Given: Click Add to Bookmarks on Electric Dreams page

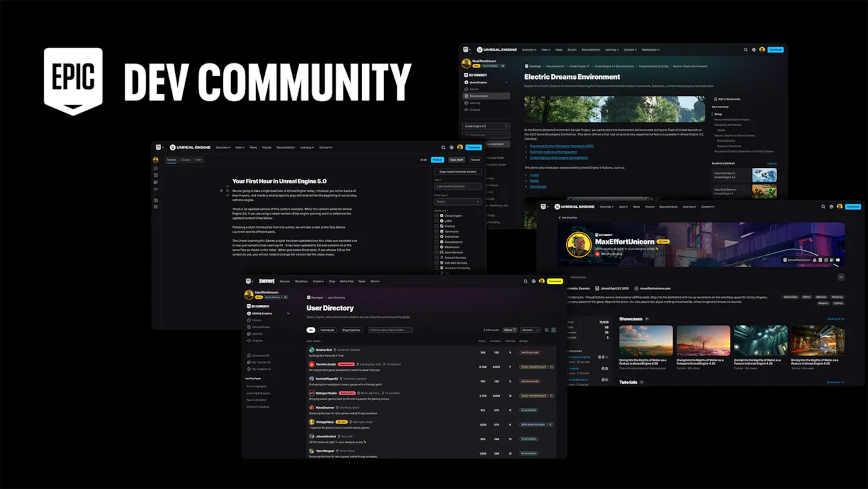Looking at the screenshot, I should click(x=726, y=99).
